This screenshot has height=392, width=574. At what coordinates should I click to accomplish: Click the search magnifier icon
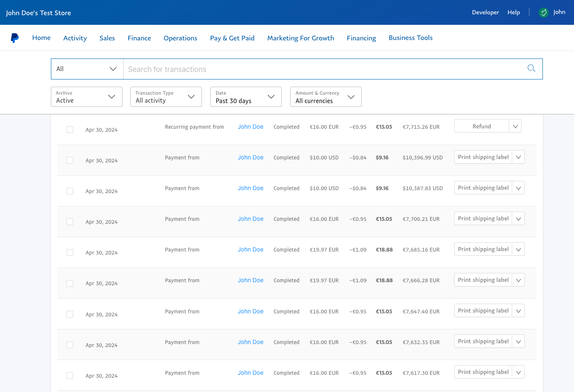click(x=531, y=69)
